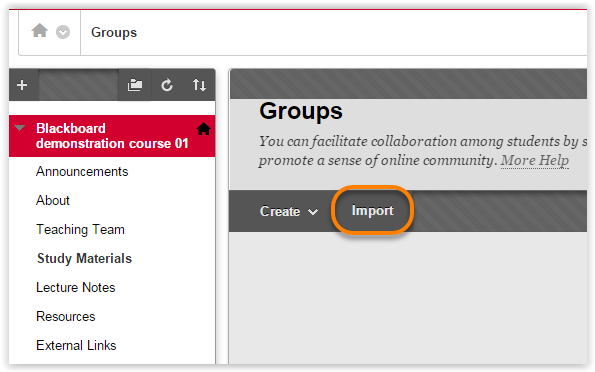Open External Links menu item
This screenshot has height=372, width=595.
click(x=76, y=345)
